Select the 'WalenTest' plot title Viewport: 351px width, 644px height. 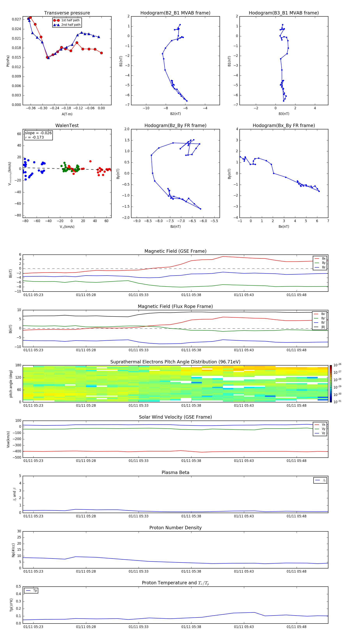coord(67,125)
